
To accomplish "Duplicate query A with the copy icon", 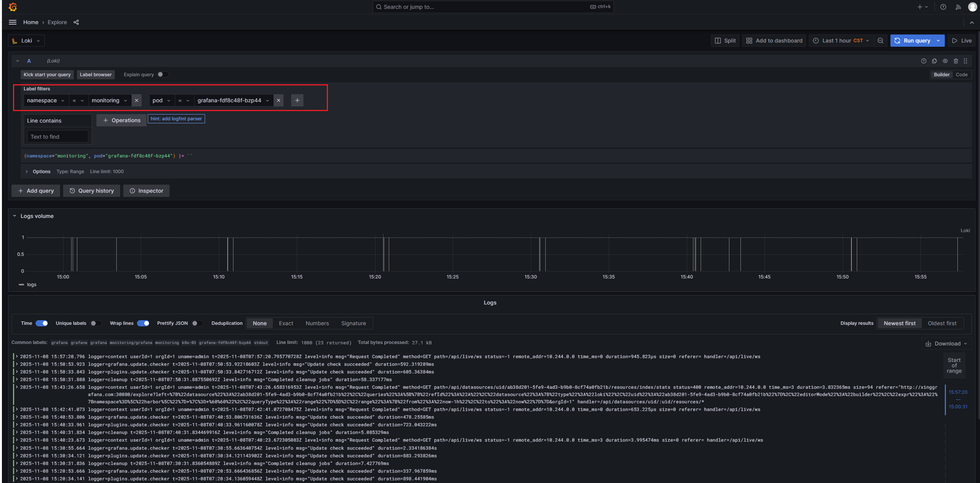I will click(x=934, y=61).
